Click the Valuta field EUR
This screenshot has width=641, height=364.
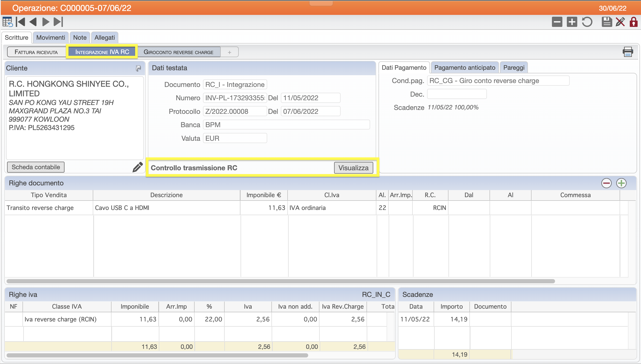point(235,138)
